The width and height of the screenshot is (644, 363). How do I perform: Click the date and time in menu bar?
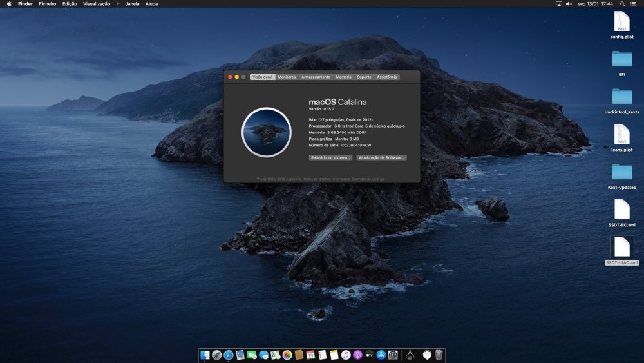tap(595, 4)
